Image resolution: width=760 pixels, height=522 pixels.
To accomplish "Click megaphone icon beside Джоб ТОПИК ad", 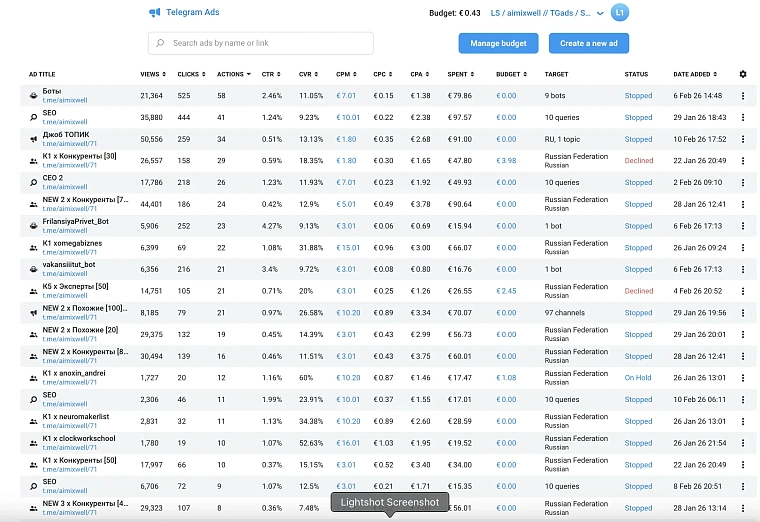I will (x=33, y=139).
